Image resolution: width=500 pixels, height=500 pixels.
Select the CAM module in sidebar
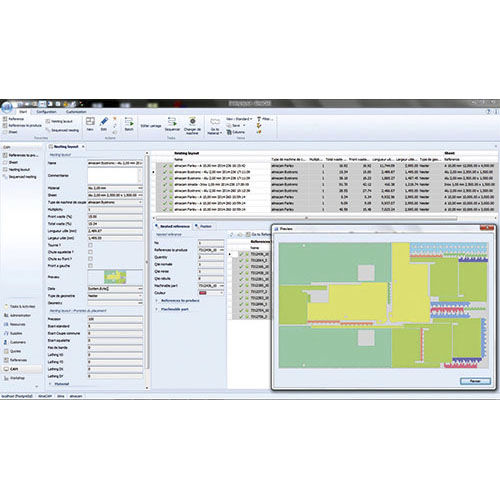(22, 369)
